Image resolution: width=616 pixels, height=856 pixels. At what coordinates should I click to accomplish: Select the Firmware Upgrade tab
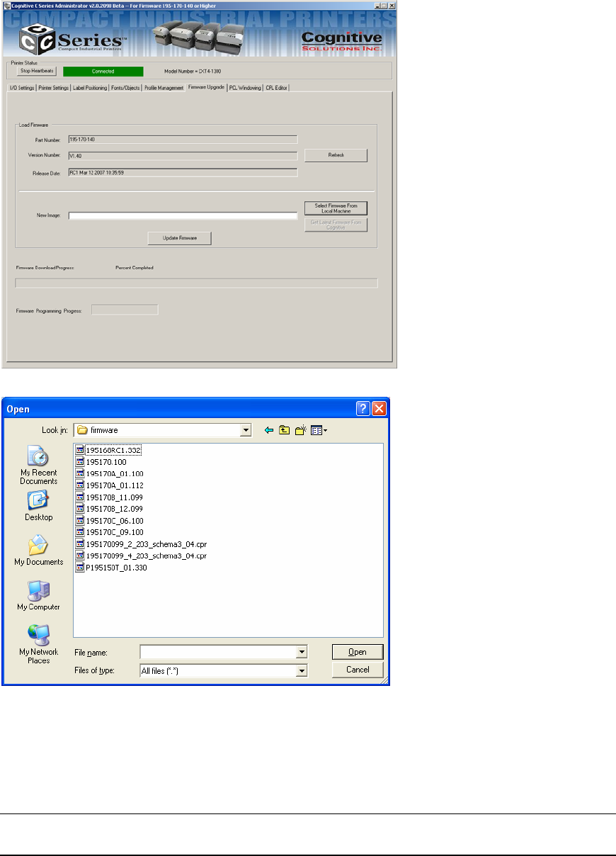tap(207, 87)
